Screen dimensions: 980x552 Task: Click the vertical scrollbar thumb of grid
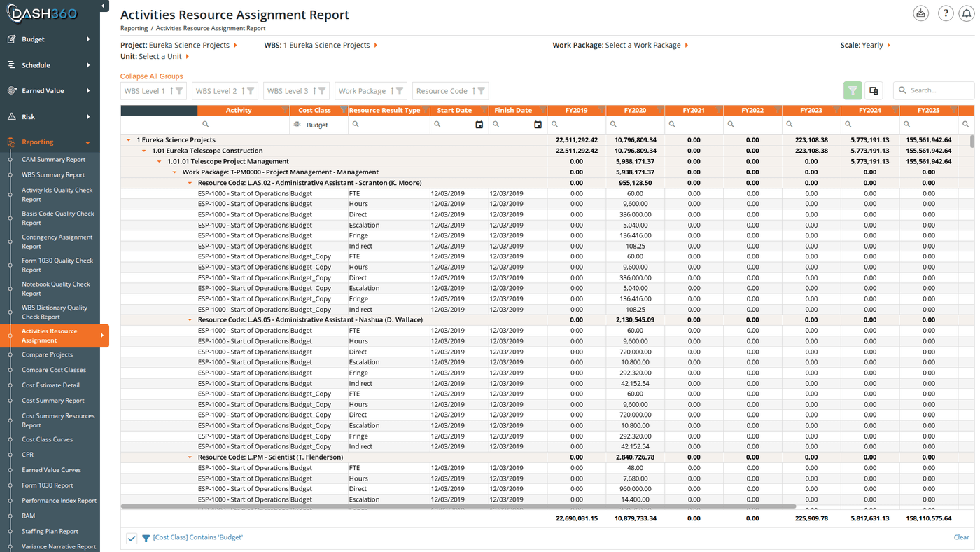[972, 142]
